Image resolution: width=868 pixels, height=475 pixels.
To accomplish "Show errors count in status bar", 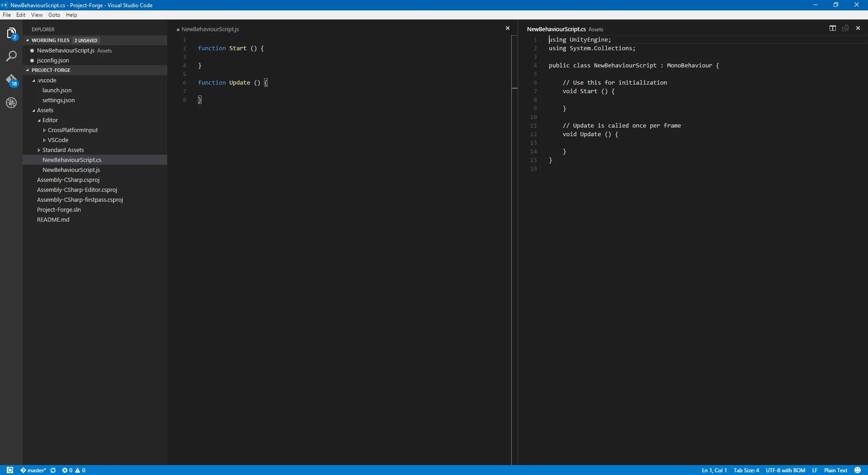I will [x=67, y=470].
